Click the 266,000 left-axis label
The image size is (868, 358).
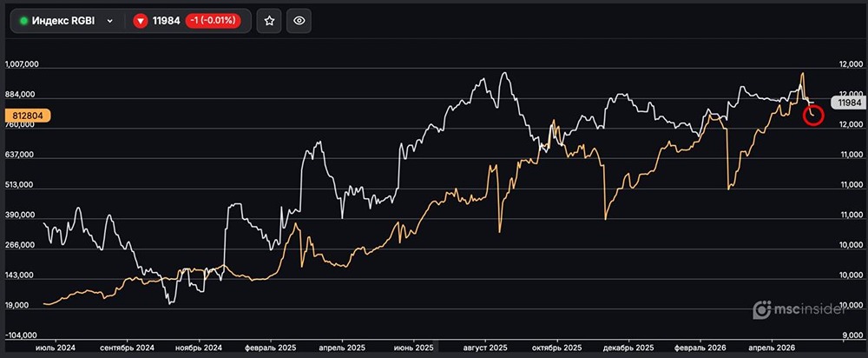pos(19,245)
